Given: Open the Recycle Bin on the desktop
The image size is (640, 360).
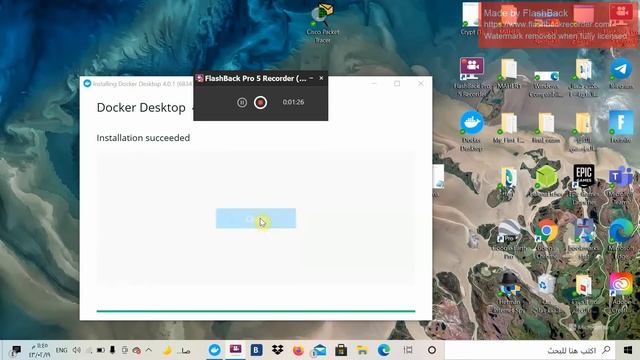Looking at the screenshot, I should tap(546, 293).
